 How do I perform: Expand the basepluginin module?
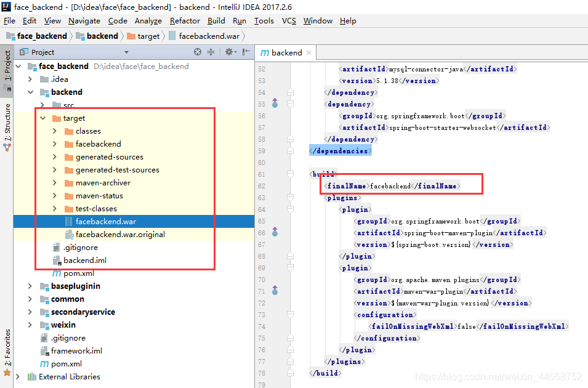(30, 286)
